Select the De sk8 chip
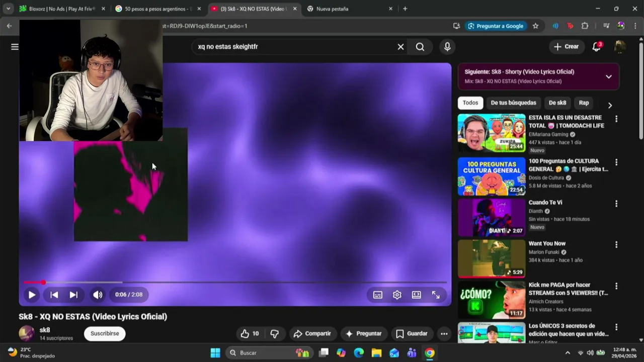Viewport: 644px width, 362px height. (x=557, y=103)
